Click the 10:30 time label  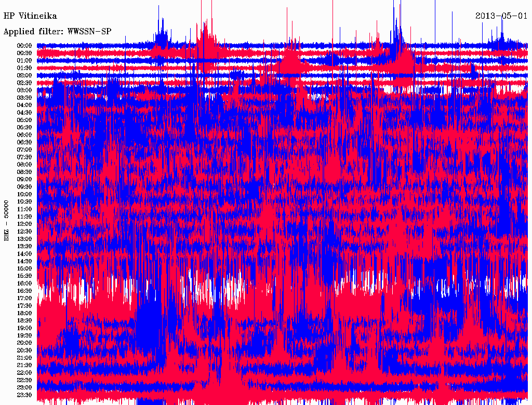coord(24,202)
